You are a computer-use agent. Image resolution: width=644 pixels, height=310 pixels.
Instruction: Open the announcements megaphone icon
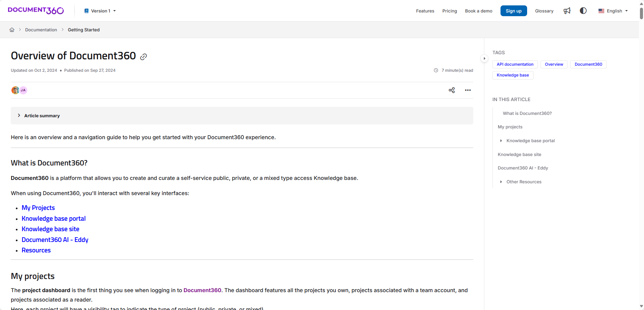[x=567, y=11]
